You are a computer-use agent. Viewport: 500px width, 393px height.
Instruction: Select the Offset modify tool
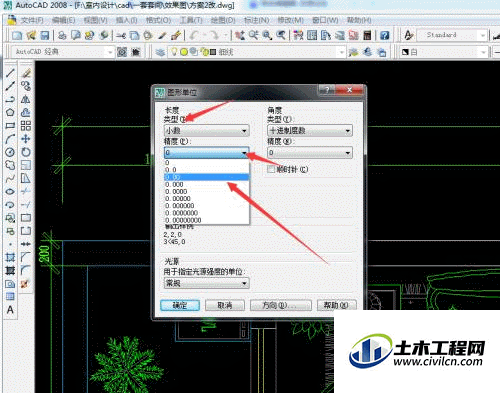[26, 112]
